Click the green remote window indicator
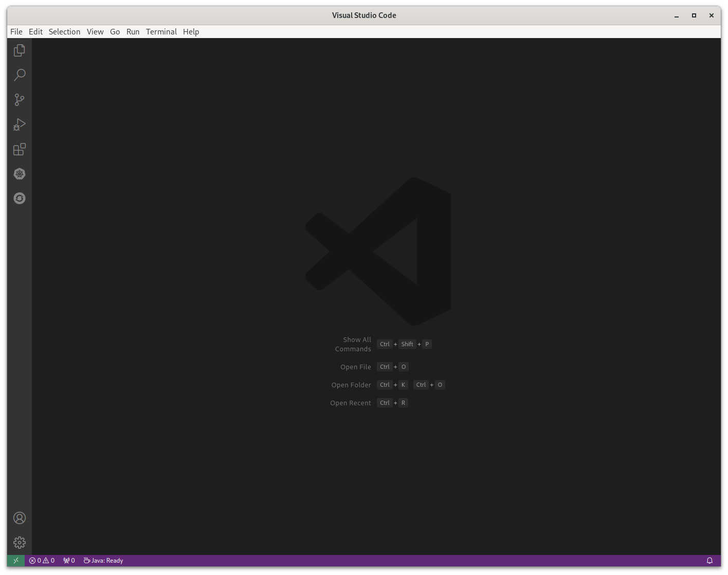The height and width of the screenshot is (575, 728). tap(16, 561)
